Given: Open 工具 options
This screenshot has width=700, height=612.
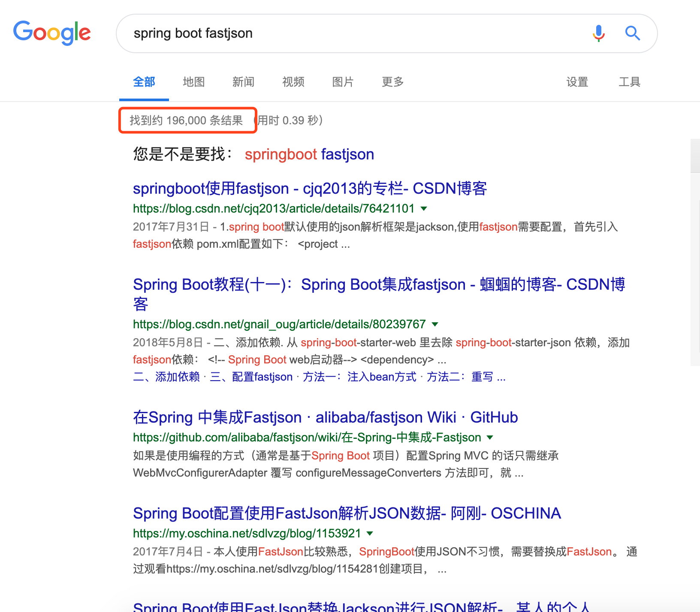Looking at the screenshot, I should click(630, 82).
